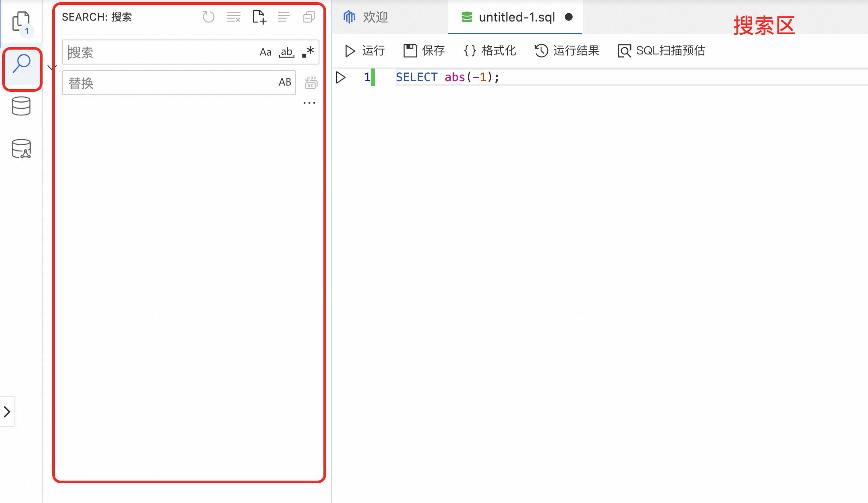Click the magnifier search sidebar icon
The height and width of the screenshot is (503, 868).
tap(22, 64)
